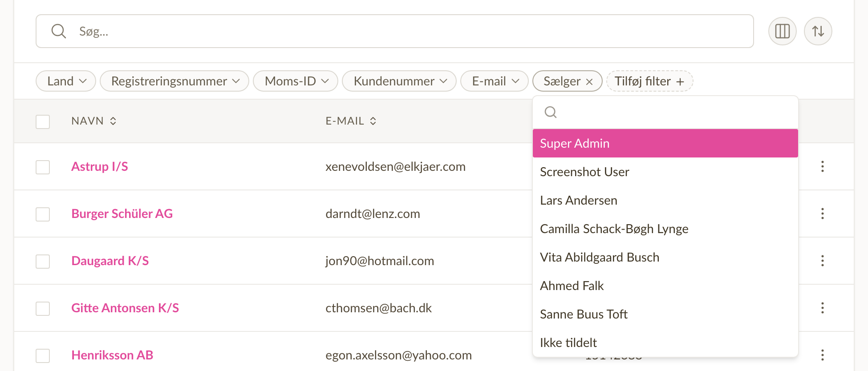Image resolution: width=868 pixels, height=371 pixels.
Task: Sort the table by the E-MAIL column
Action: click(x=351, y=121)
